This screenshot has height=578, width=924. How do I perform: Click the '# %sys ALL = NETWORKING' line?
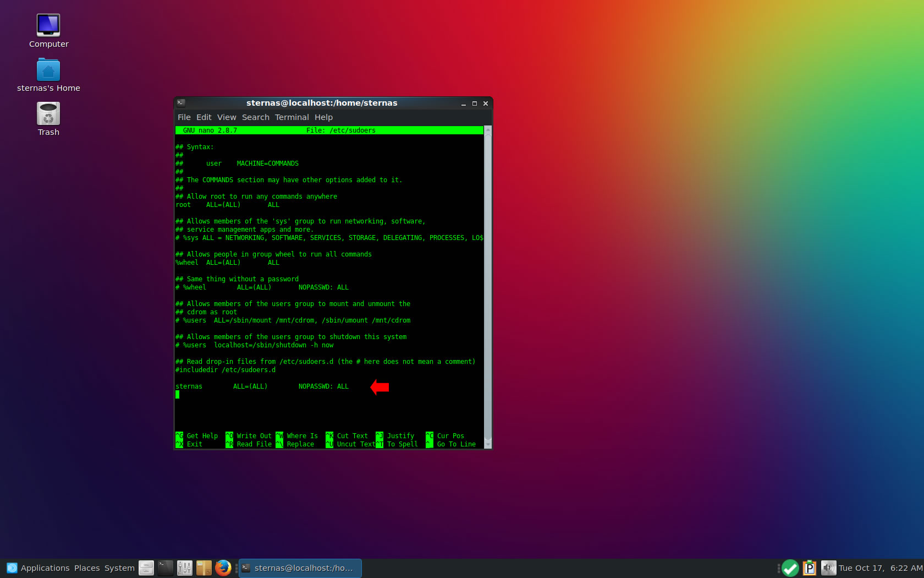click(x=329, y=238)
